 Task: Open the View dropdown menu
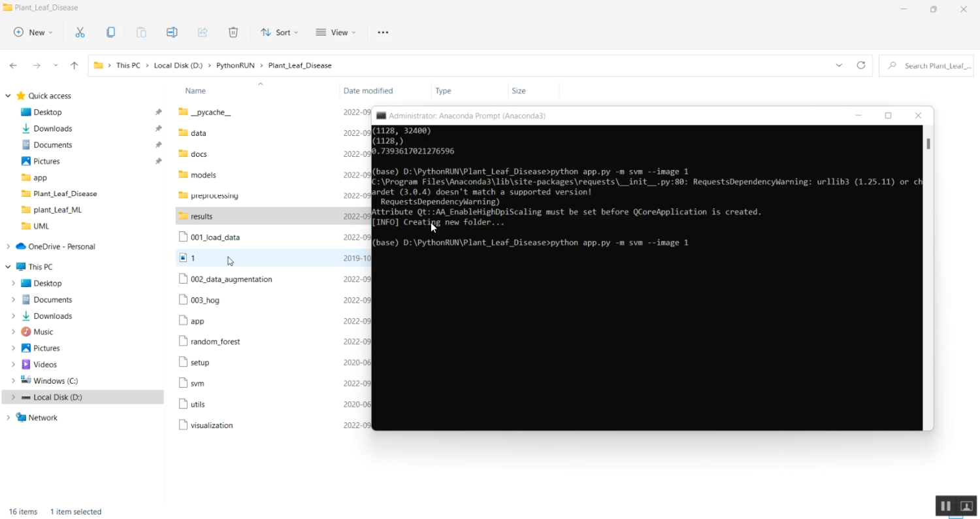click(x=336, y=32)
